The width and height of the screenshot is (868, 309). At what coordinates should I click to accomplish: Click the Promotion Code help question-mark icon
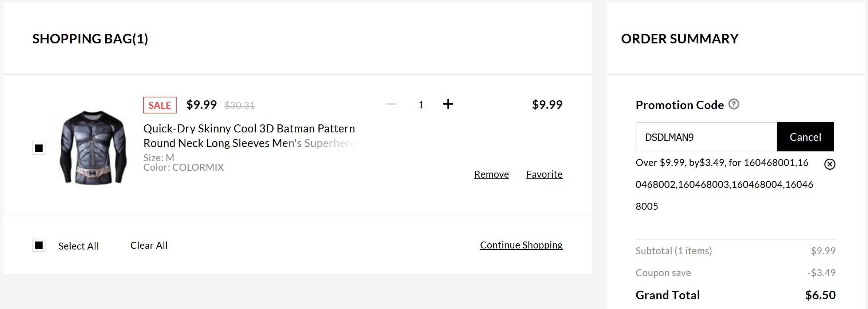click(x=734, y=104)
